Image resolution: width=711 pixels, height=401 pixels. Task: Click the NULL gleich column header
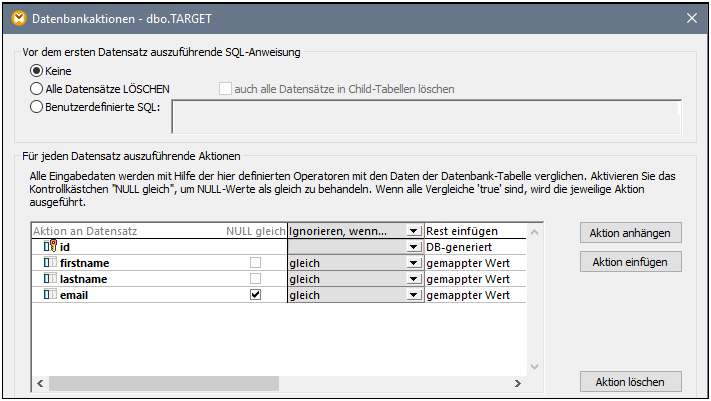coord(256,231)
